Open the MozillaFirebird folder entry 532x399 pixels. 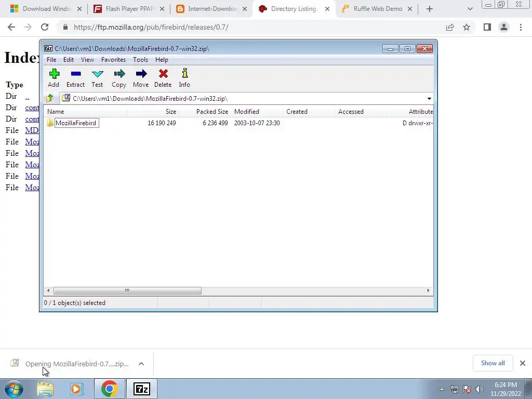coord(76,123)
